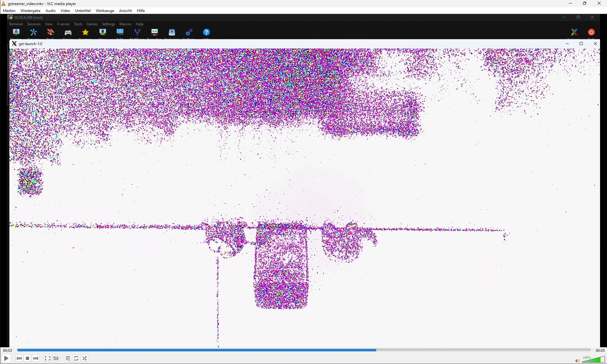Image resolution: width=607 pixels, height=364 pixels.
Task: Show extended settings equalizer icon
Action: pyautogui.click(x=56, y=358)
